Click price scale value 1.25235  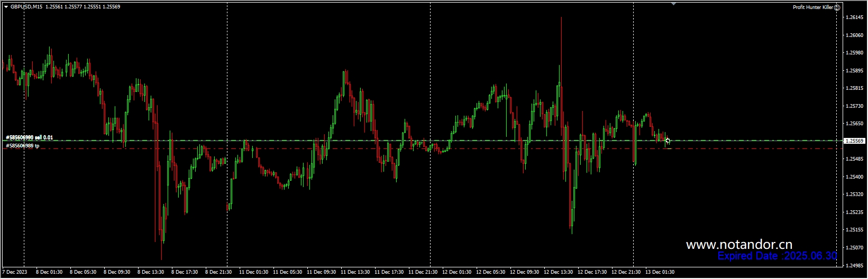click(855, 212)
